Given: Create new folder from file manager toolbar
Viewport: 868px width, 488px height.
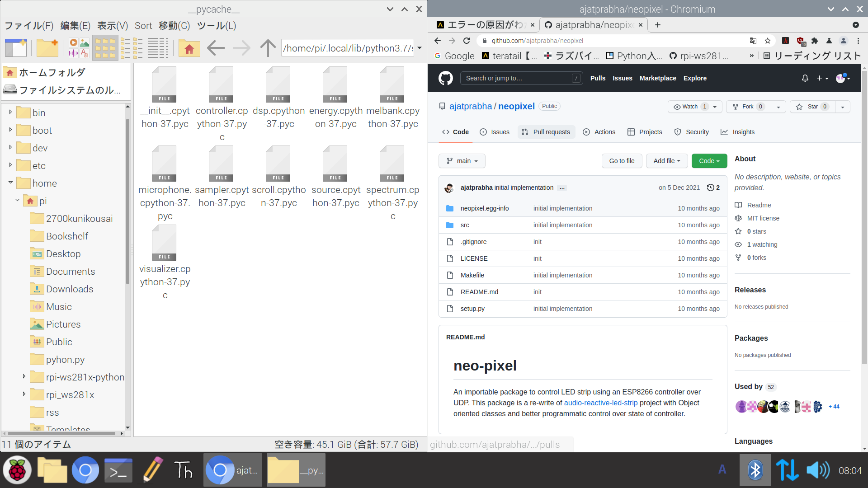Looking at the screenshot, I should pos(47,47).
